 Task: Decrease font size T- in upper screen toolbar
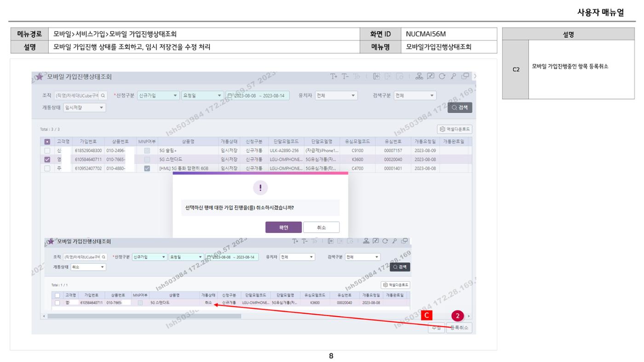pos(345,76)
